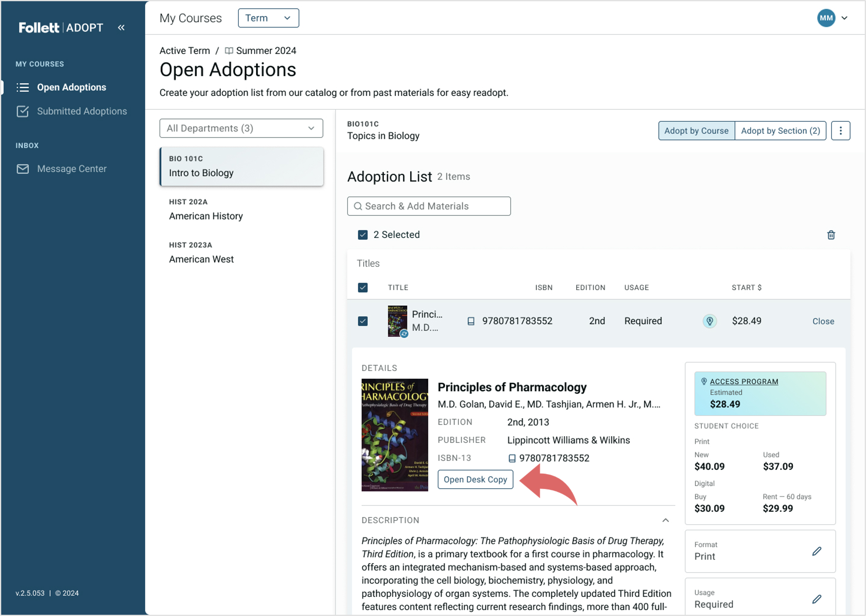Toggle the 2 Selected checkbox
Viewport: 866px width, 616px height.
(363, 235)
